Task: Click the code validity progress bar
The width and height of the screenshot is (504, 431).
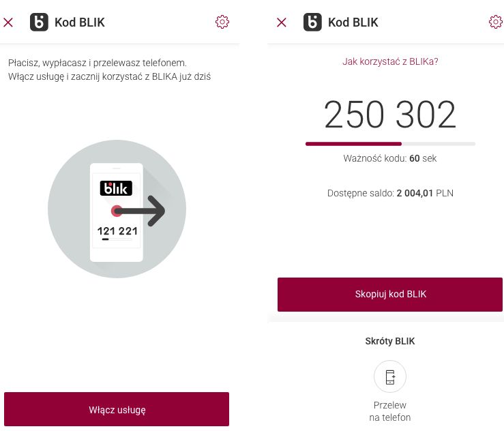Action: coord(390,144)
